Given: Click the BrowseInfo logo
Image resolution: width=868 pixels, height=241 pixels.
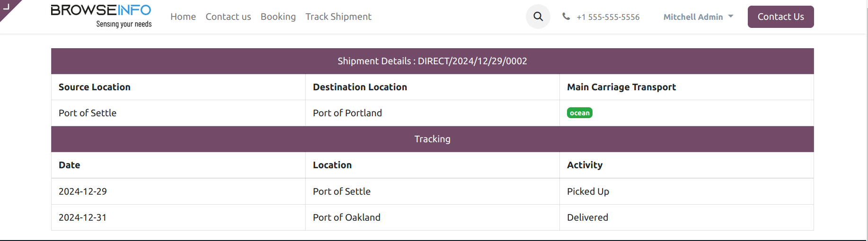Looking at the screenshot, I should click(x=101, y=17).
